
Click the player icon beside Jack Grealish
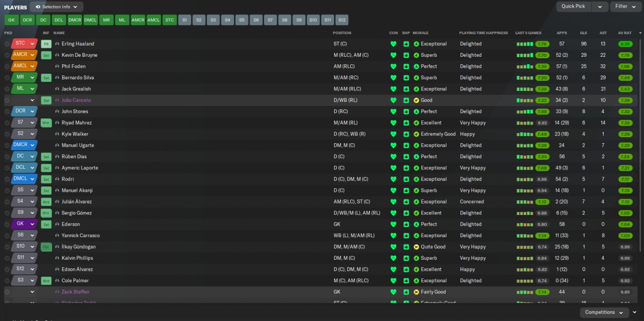click(x=57, y=89)
